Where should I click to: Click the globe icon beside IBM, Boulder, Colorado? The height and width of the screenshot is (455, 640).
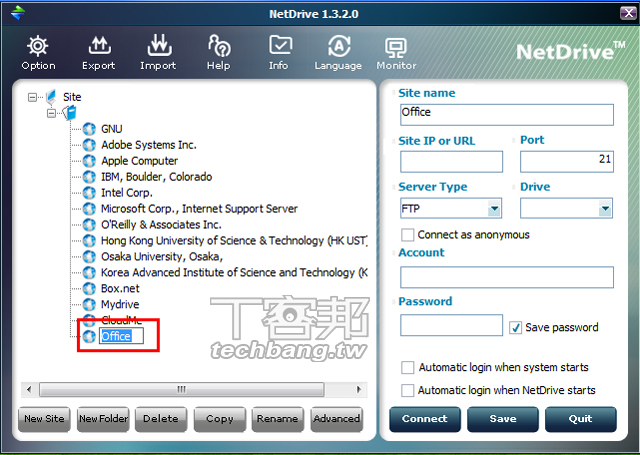[x=89, y=177]
